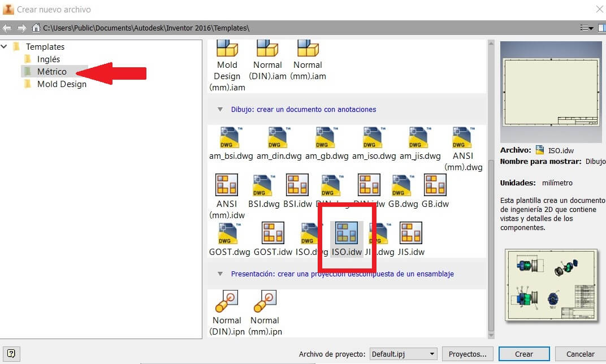Choose the am_jis.dwg drawing template
Viewport: 606px width, 364px height.
pyautogui.click(x=420, y=144)
